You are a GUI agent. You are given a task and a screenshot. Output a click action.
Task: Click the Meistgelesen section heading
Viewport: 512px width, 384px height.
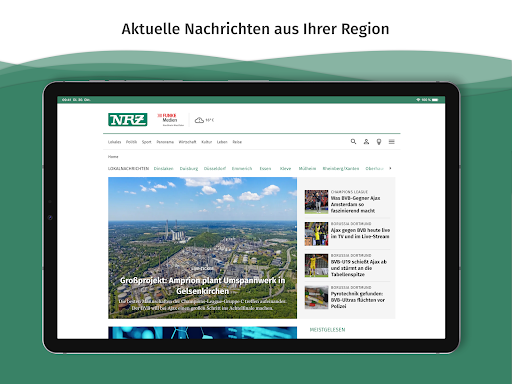coord(327,330)
